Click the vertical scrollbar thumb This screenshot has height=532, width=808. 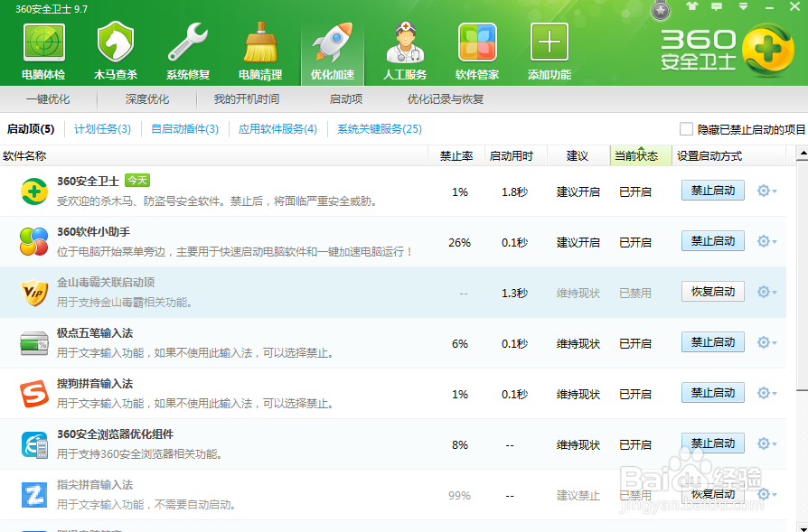[x=803, y=275]
